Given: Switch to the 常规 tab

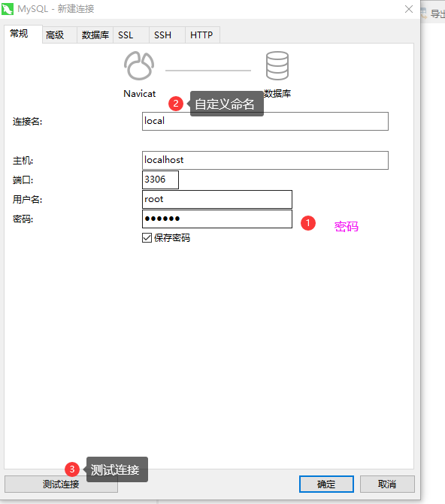Looking at the screenshot, I should pyautogui.click(x=23, y=34).
